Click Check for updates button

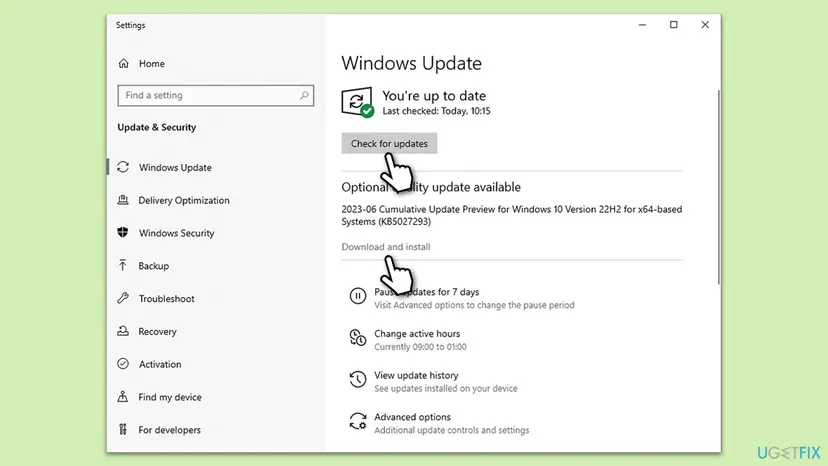(x=389, y=143)
